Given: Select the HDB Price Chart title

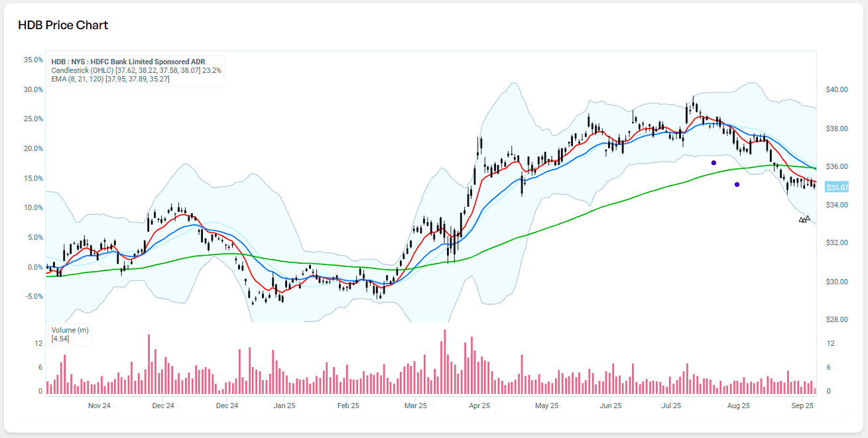Looking at the screenshot, I should click(63, 25).
